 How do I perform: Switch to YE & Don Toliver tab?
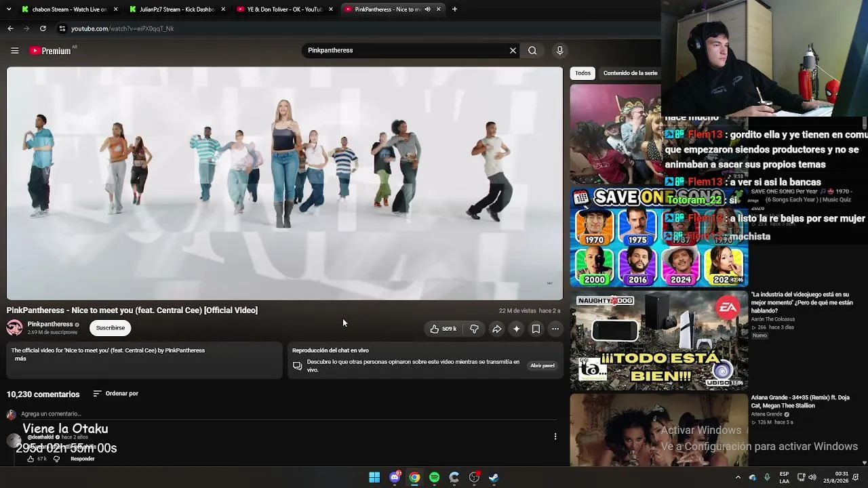285,9
